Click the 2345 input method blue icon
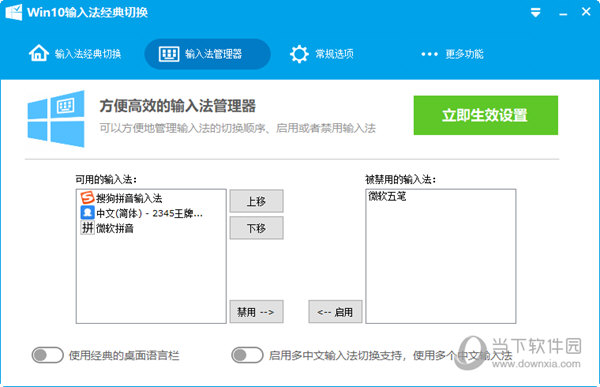This screenshot has height=387, width=600. [87, 212]
